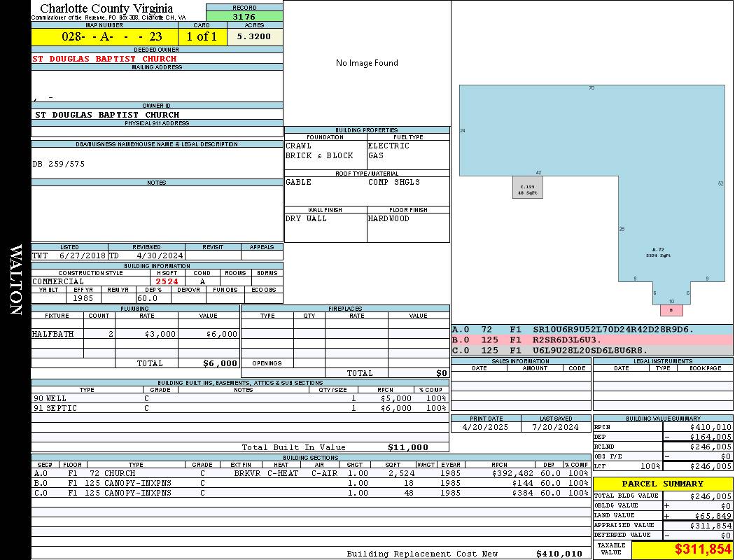Click the vertical WALTON label
The width and height of the screenshot is (735, 560).
(15, 280)
